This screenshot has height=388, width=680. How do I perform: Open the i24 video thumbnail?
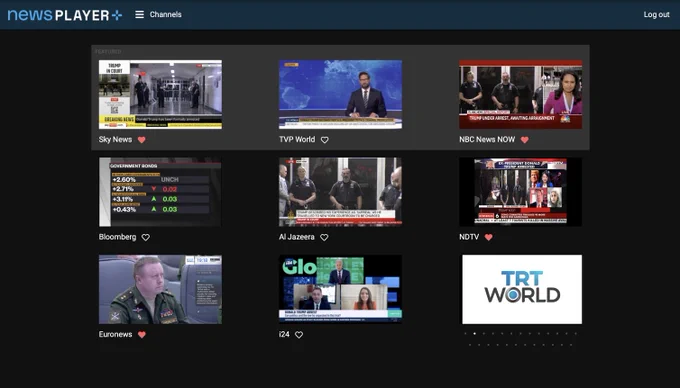pos(340,289)
